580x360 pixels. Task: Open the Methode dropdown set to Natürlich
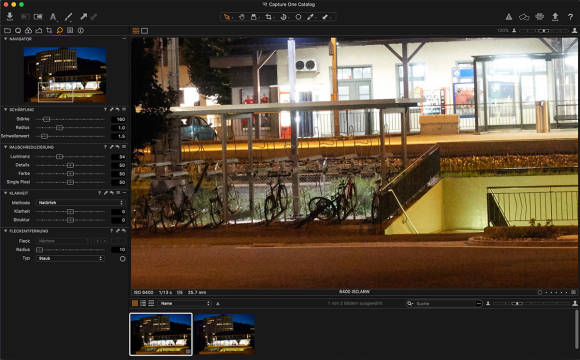80,203
